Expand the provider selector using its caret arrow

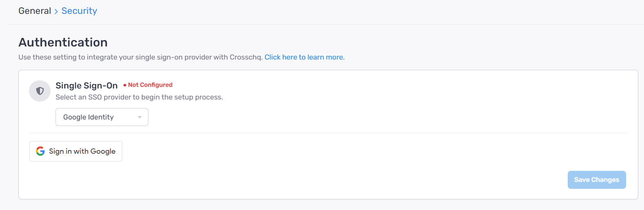click(139, 117)
